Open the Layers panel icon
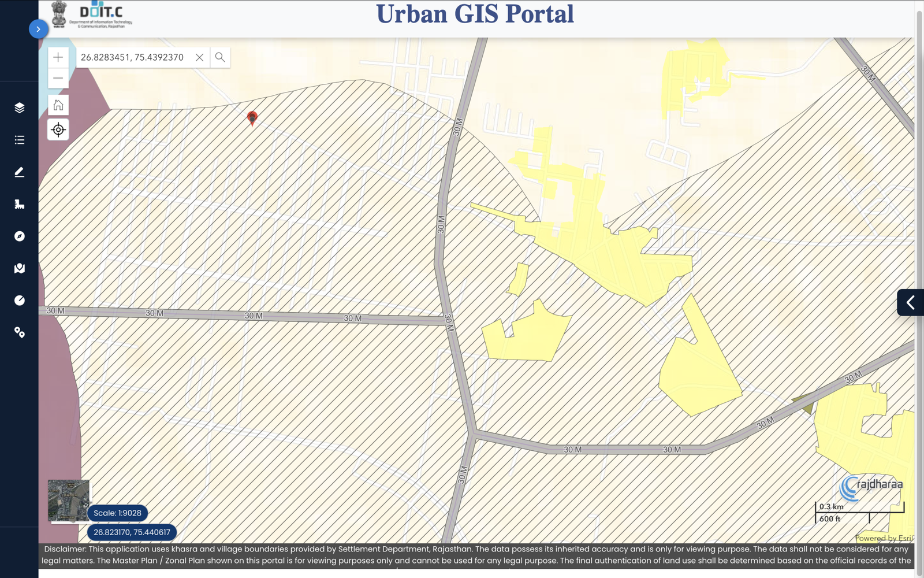 pyautogui.click(x=19, y=108)
